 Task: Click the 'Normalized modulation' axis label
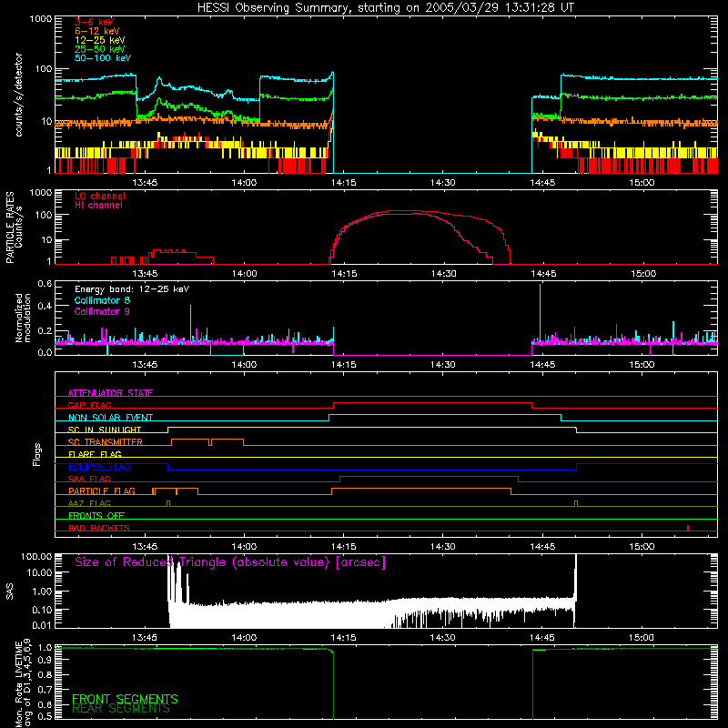pos(23,318)
